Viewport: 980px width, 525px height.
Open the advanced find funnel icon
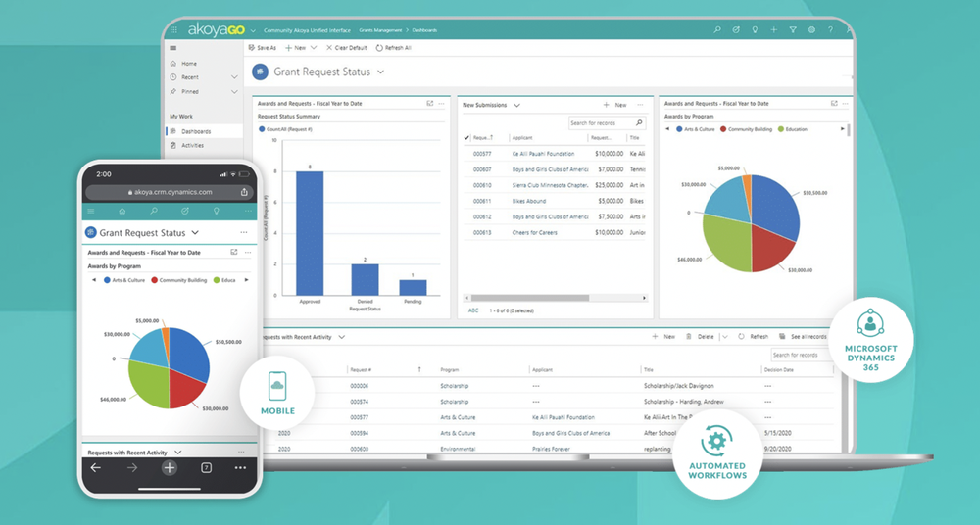tap(793, 30)
